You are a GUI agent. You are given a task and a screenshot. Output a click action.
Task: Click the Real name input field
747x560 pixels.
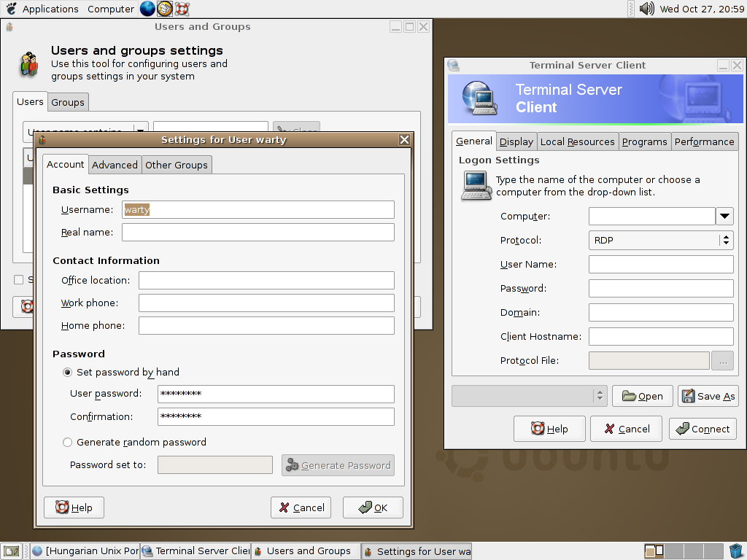[x=258, y=233]
